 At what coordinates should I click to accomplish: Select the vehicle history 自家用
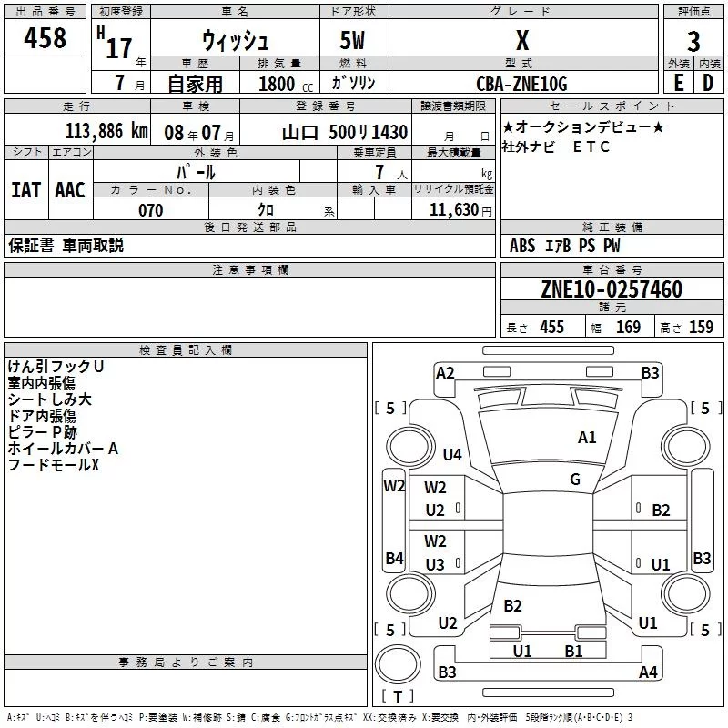tap(195, 84)
